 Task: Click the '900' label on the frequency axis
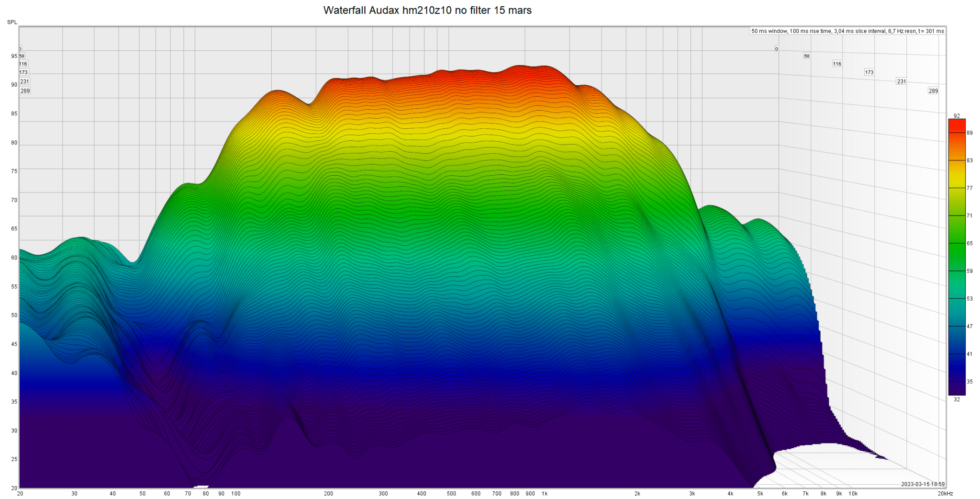click(530, 494)
